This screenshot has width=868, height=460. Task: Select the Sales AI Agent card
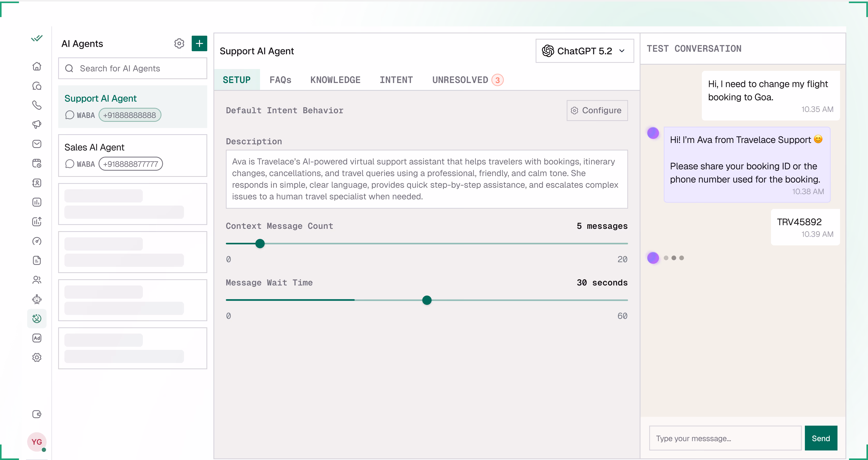point(133,156)
